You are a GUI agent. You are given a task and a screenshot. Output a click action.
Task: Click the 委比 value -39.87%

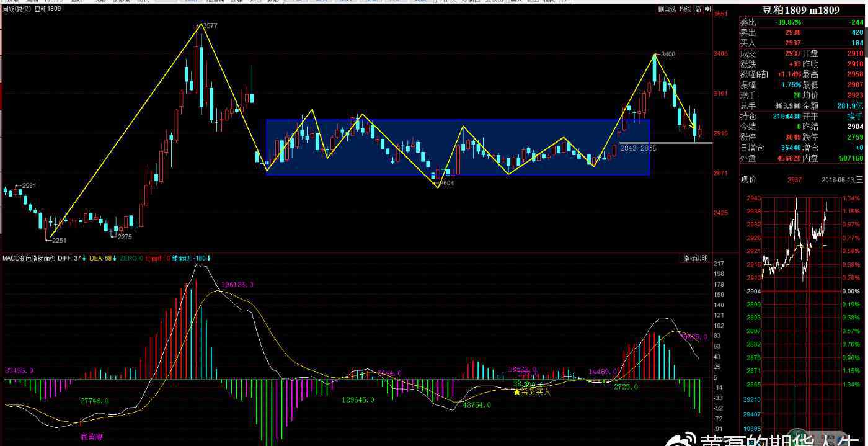787,22
